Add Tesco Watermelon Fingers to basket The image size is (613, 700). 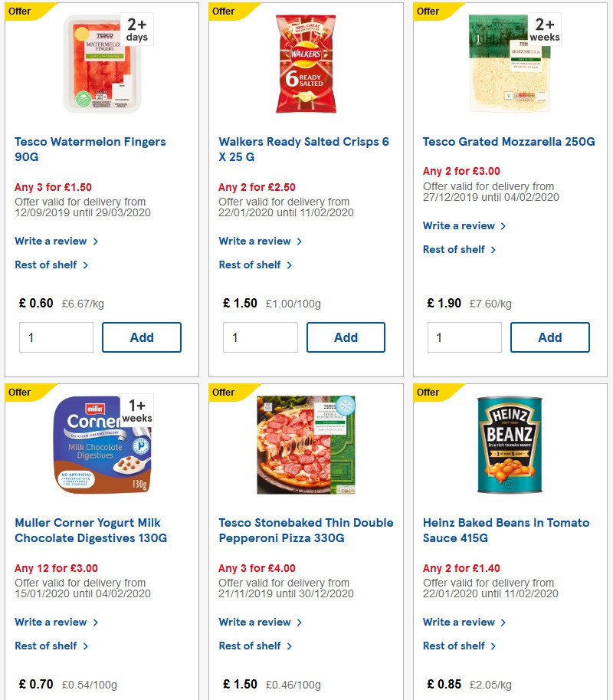[141, 337]
